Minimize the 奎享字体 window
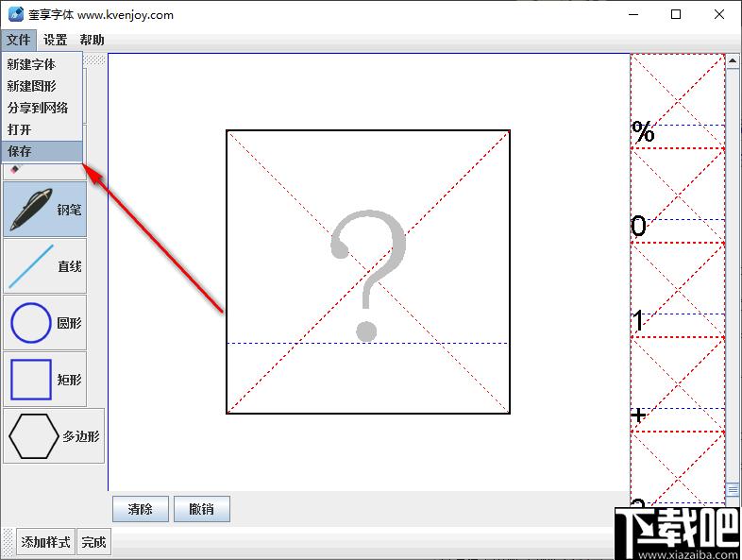Screen dimensions: 742x560 (633, 15)
